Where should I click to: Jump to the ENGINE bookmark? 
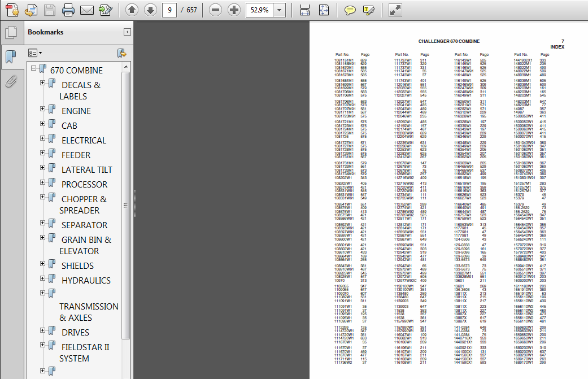tap(76, 111)
